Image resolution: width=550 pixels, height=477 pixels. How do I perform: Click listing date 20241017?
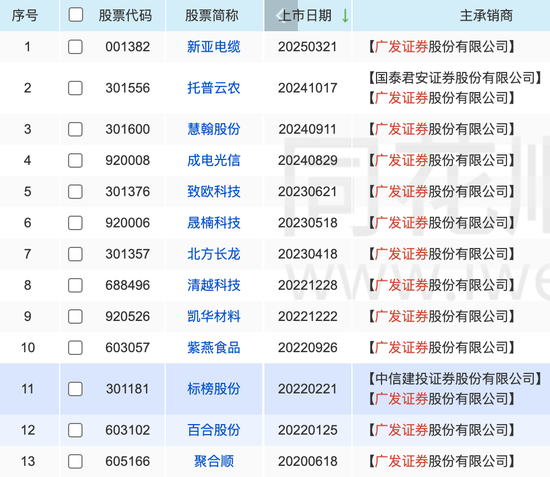(308, 88)
